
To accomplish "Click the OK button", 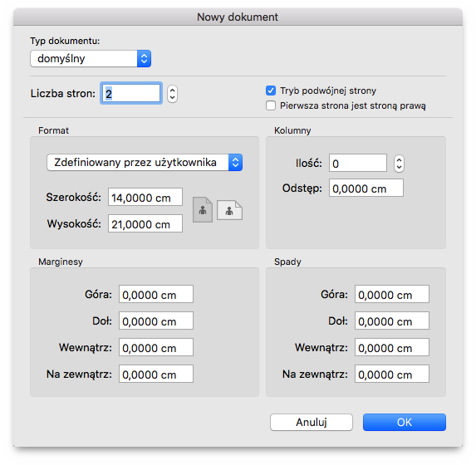I will tap(405, 422).
